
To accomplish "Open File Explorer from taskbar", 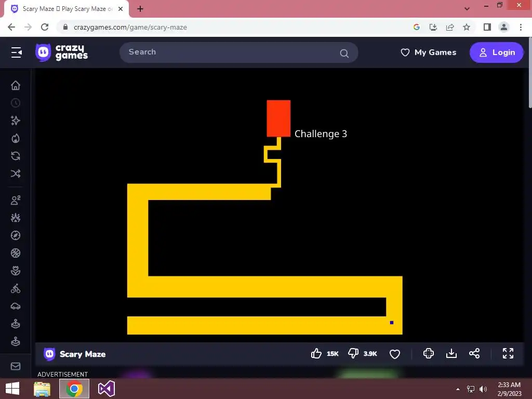I will click(42, 389).
